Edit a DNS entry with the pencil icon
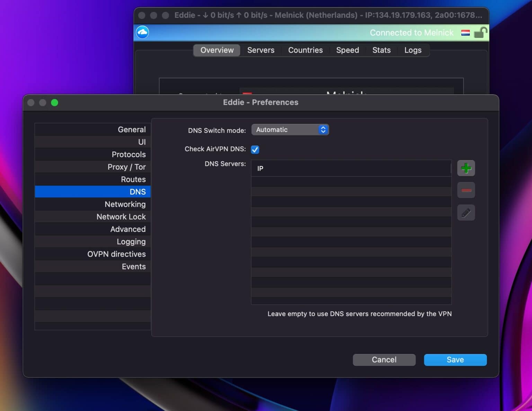 [x=466, y=213]
